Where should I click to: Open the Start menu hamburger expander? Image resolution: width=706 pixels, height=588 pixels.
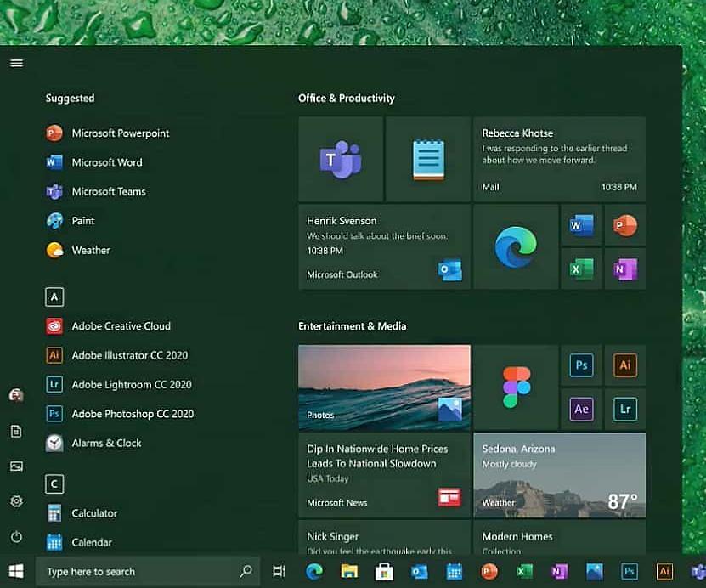point(17,63)
